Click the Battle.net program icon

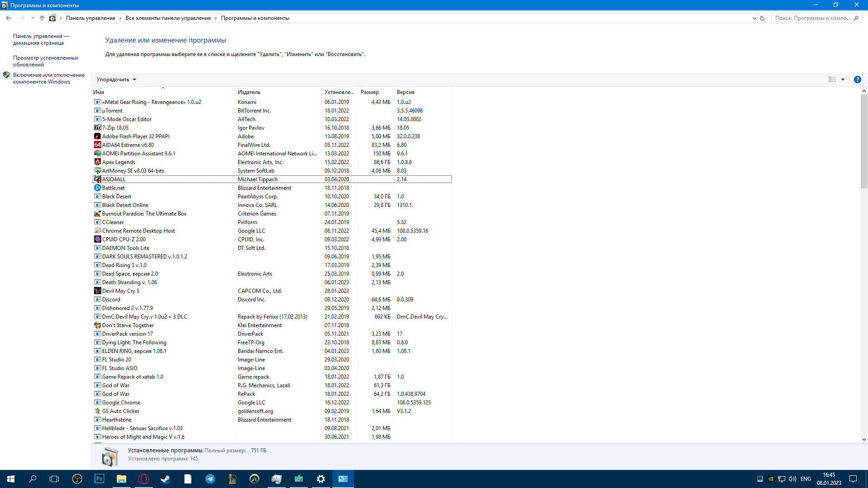(x=97, y=188)
